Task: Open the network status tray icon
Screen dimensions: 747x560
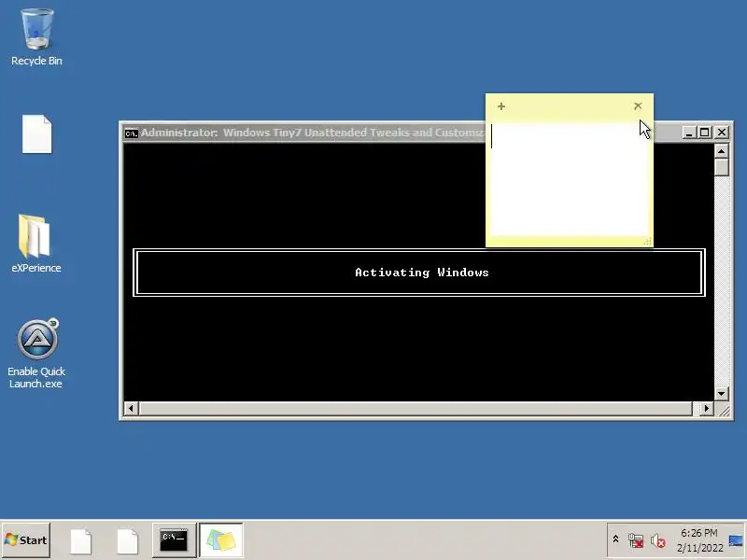Action: pyautogui.click(x=636, y=540)
